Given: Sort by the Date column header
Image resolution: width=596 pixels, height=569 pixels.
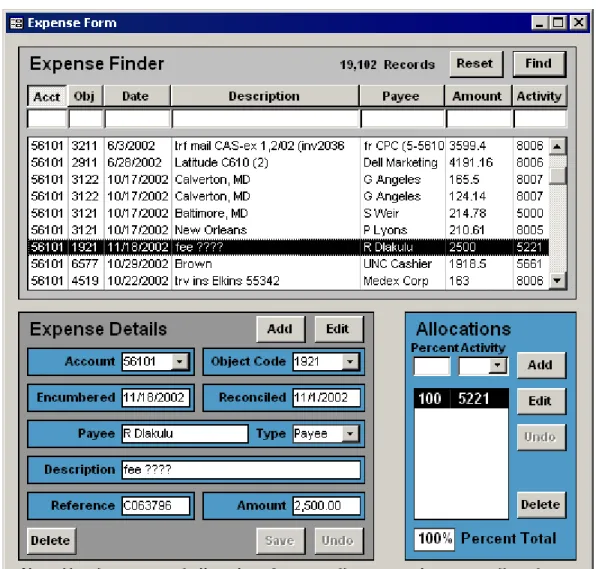Looking at the screenshot, I should click(137, 96).
